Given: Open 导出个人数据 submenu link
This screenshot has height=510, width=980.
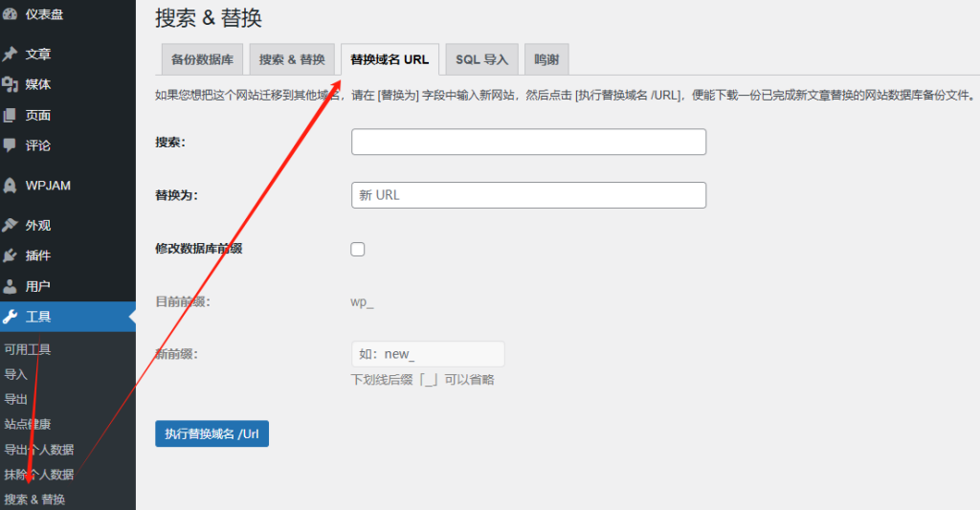Looking at the screenshot, I should 38,450.
